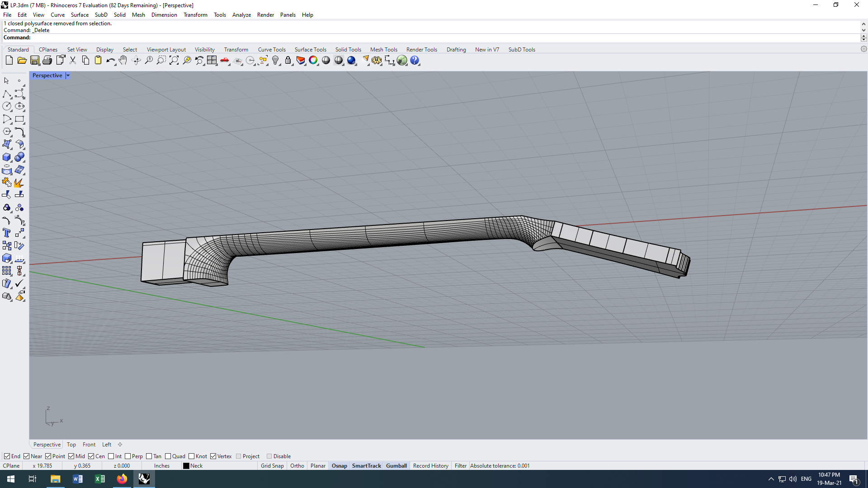Switch to the Curve Tools toolbar tab
868x488 pixels.
[x=272, y=50]
